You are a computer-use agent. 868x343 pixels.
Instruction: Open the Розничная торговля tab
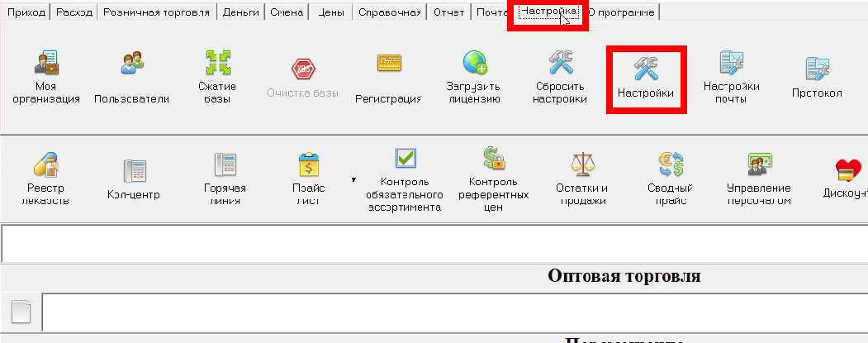(x=157, y=12)
